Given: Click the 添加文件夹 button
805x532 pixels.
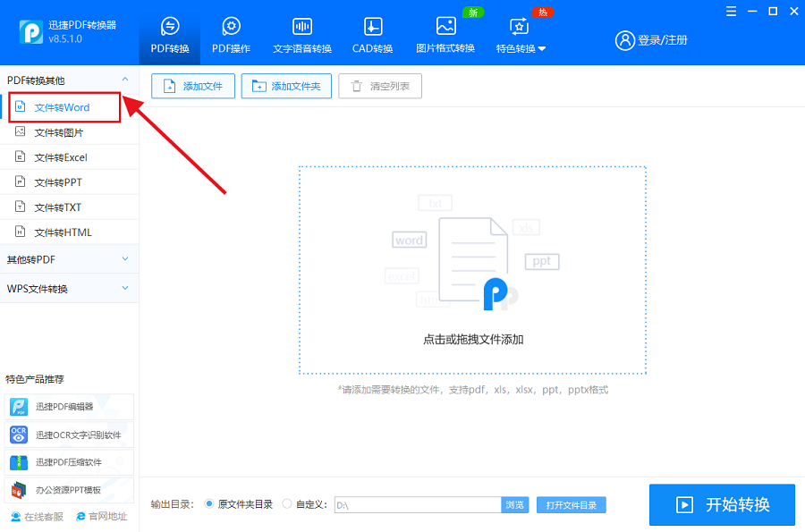Looking at the screenshot, I should click(x=286, y=86).
